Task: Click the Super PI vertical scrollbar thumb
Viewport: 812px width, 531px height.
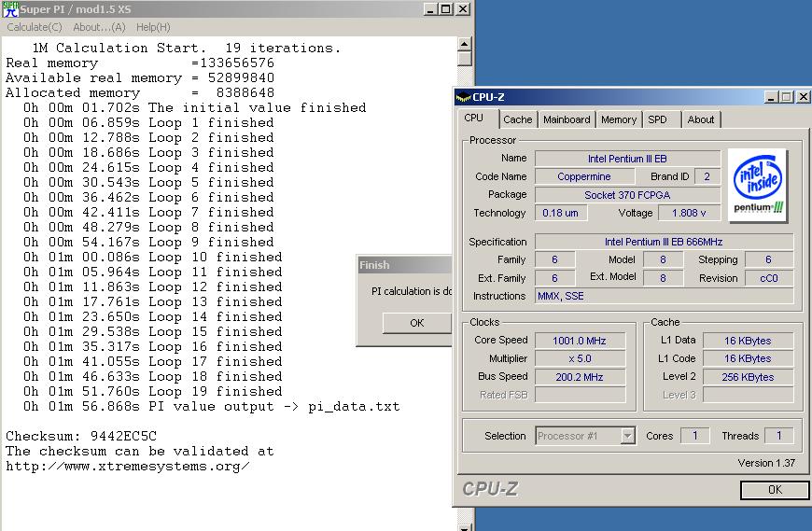Action: point(465,59)
